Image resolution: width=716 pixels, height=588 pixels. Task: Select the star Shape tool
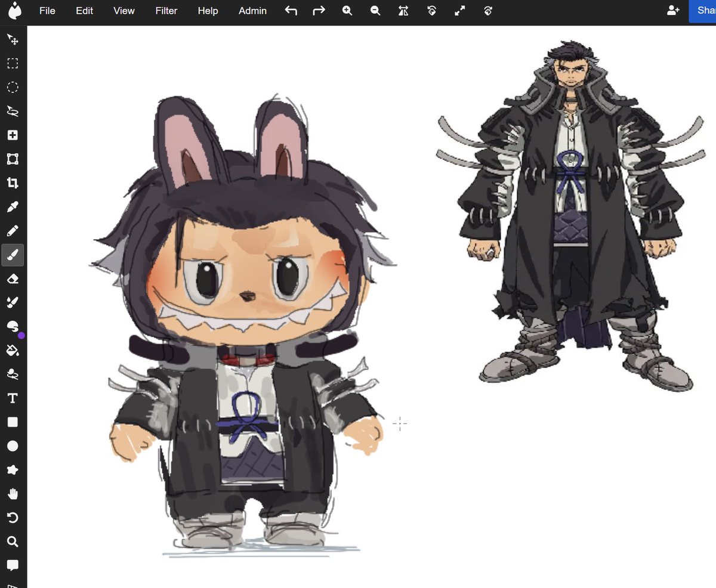(13, 470)
